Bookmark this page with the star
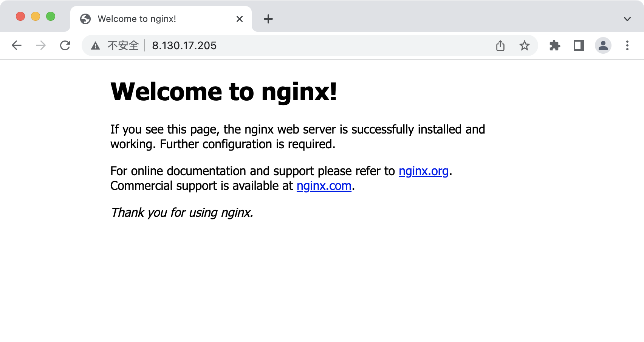This screenshot has height=342, width=644. pos(524,46)
